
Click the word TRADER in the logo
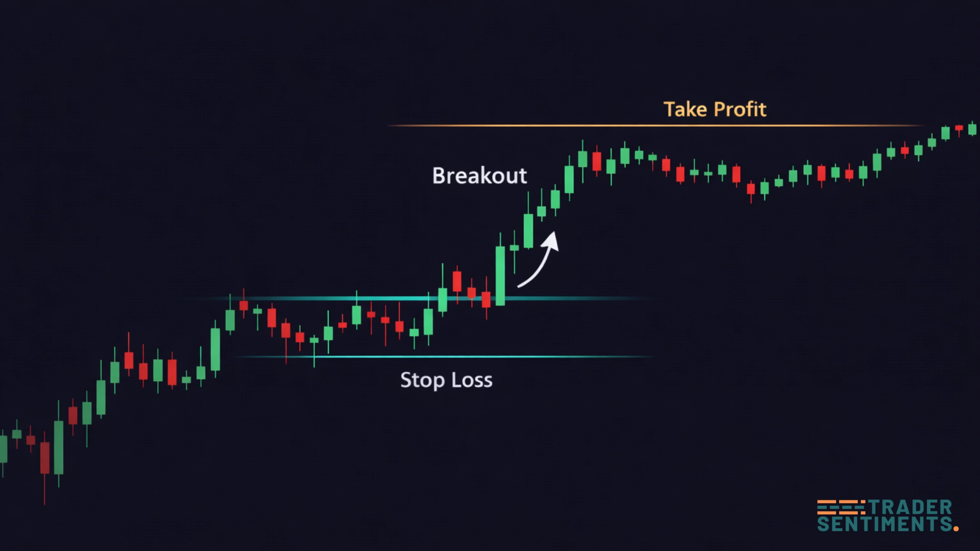point(910,507)
